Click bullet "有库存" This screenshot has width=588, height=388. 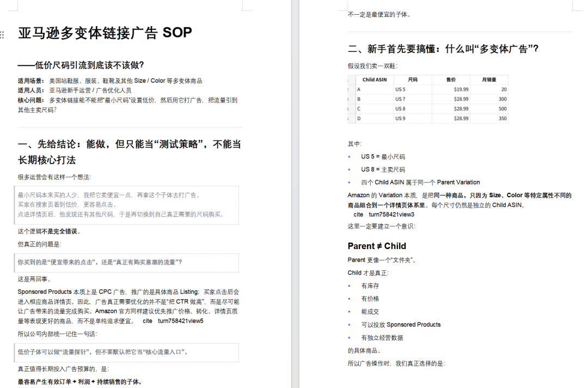[x=370, y=286]
